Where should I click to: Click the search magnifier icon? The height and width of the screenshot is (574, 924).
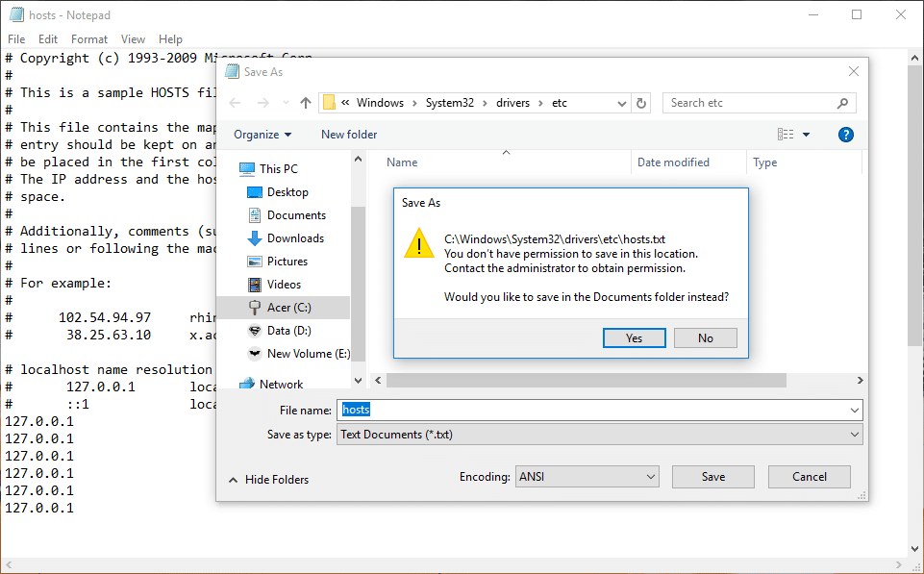tap(842, 103)
